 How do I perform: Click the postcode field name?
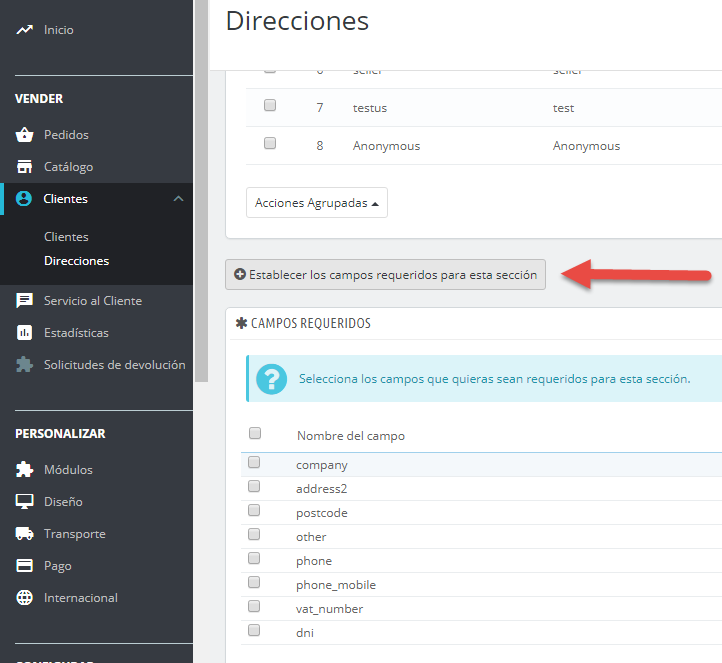pos(321,513)
